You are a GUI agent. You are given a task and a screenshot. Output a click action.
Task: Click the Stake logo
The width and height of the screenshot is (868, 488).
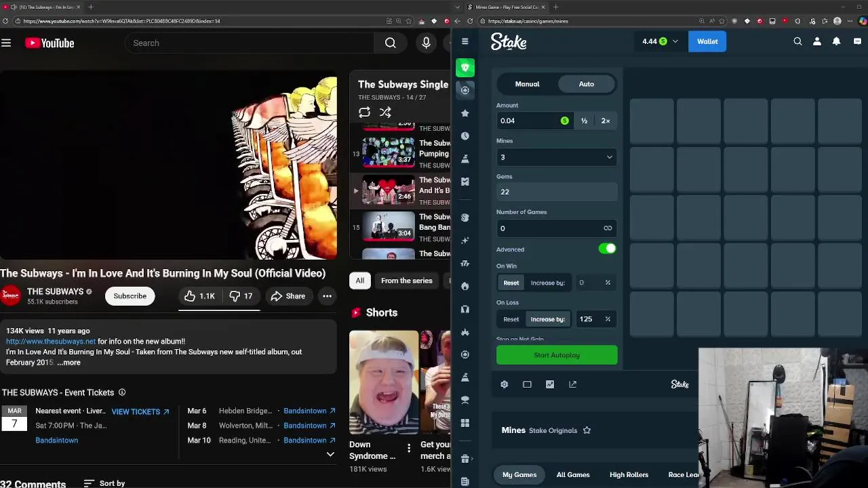(x=509, y=41)
